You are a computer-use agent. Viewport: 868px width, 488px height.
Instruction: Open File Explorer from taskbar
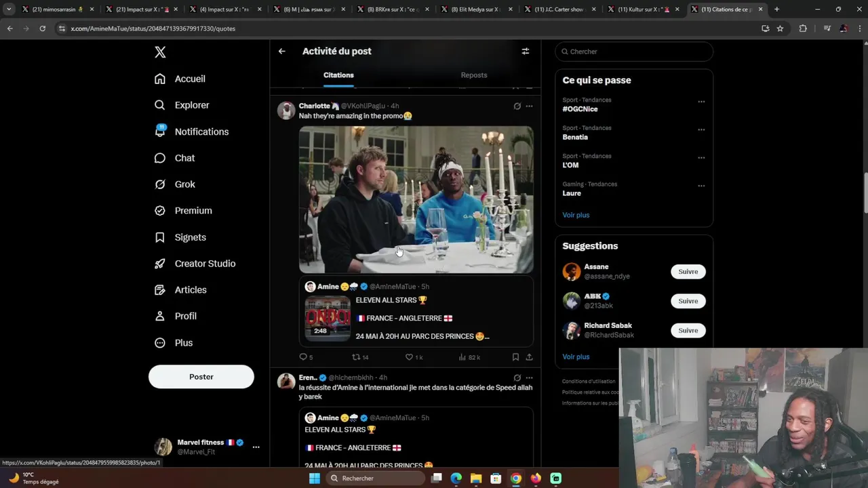click(476, 478)
